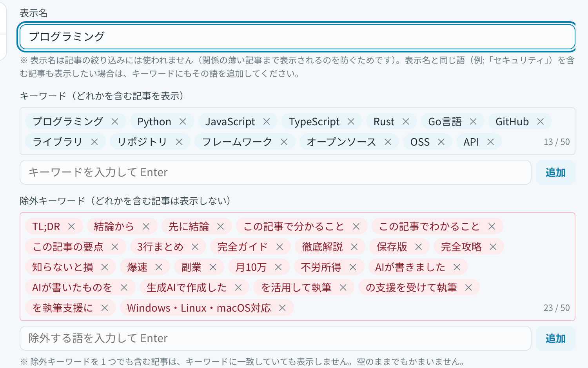Remove the TypeScript keyword tag

tap(351, 121)
